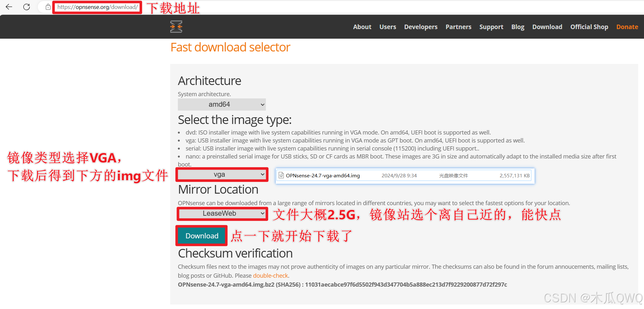644x309 pixels.
Task: Open the Developers menu item
Action: [x=421, y=27]
